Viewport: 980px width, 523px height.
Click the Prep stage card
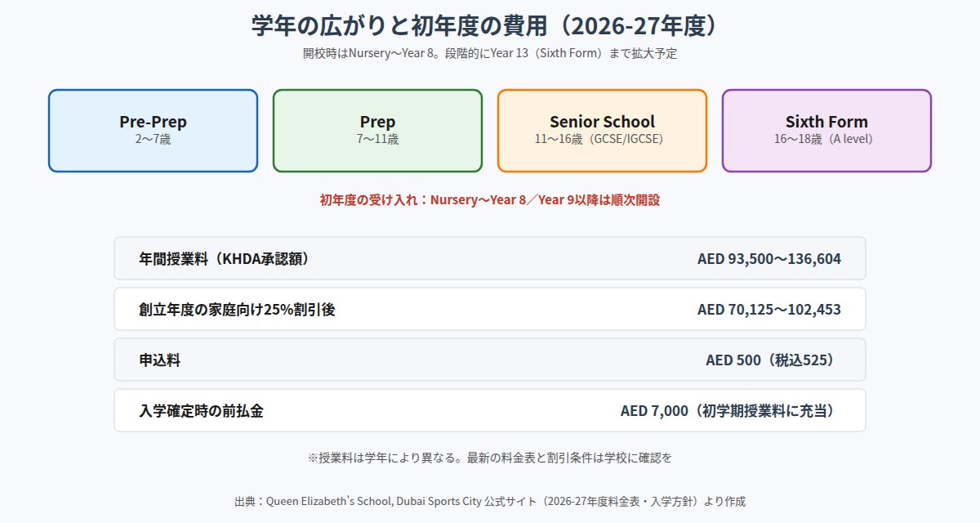pos(377,131)
